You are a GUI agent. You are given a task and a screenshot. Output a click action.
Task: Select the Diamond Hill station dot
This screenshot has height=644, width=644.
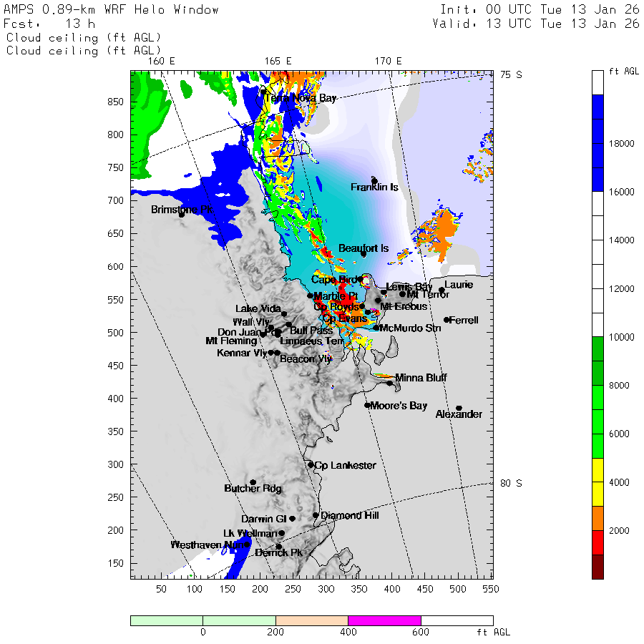316,514
